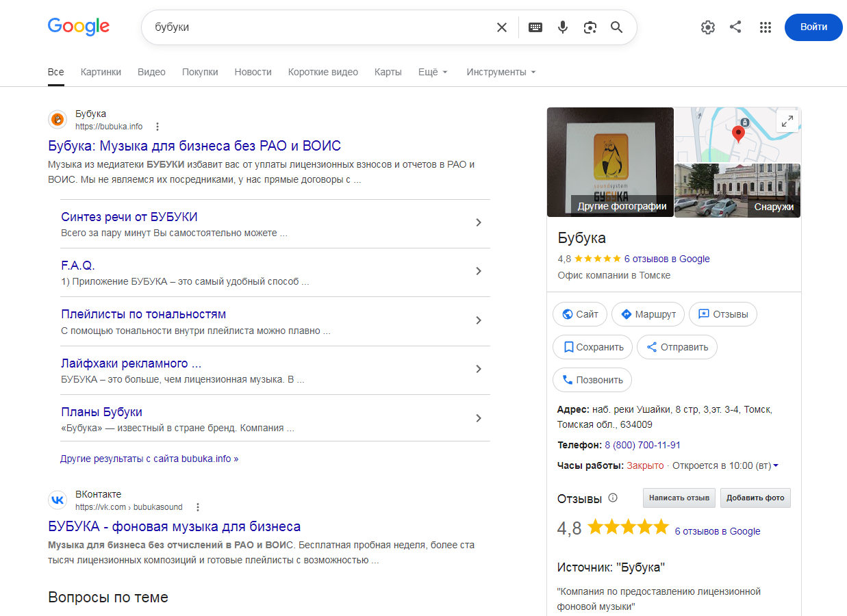Open chevron for F.A.Q. row
Viewport: 847px width, 616px height.
(479, 271)
